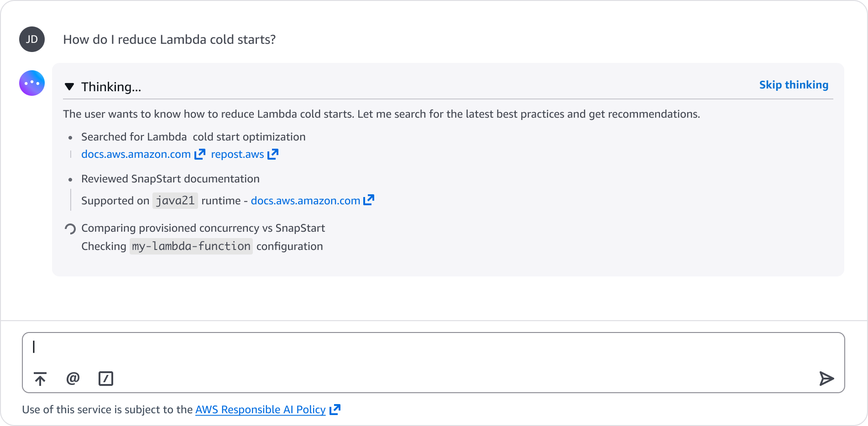Click external icon after AWS Responsible AI Policy
868x426 pixels.
(x=335, y=410)
